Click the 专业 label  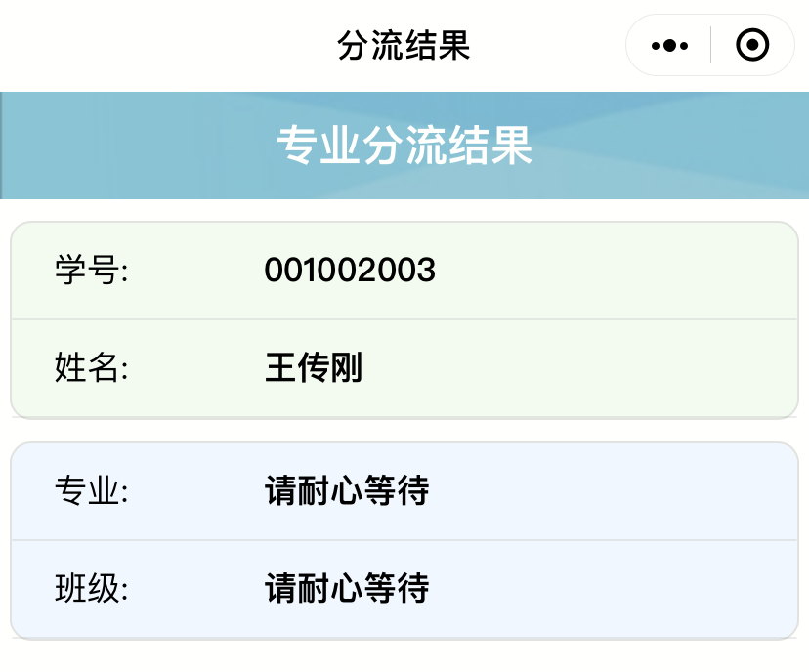click(92, 490)
